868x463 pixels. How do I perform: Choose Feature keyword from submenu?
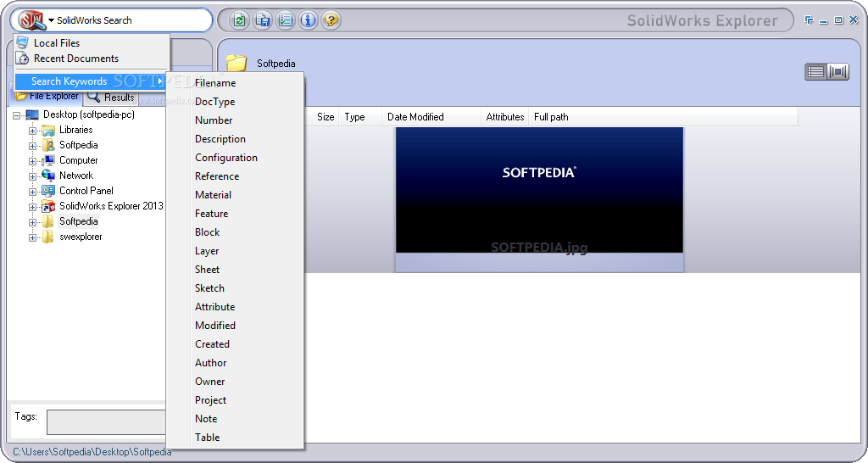coord(235,213)
